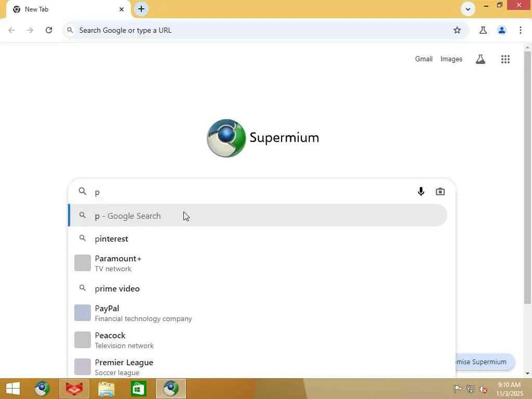Choose the PayPal suggestion

[258, 313]
